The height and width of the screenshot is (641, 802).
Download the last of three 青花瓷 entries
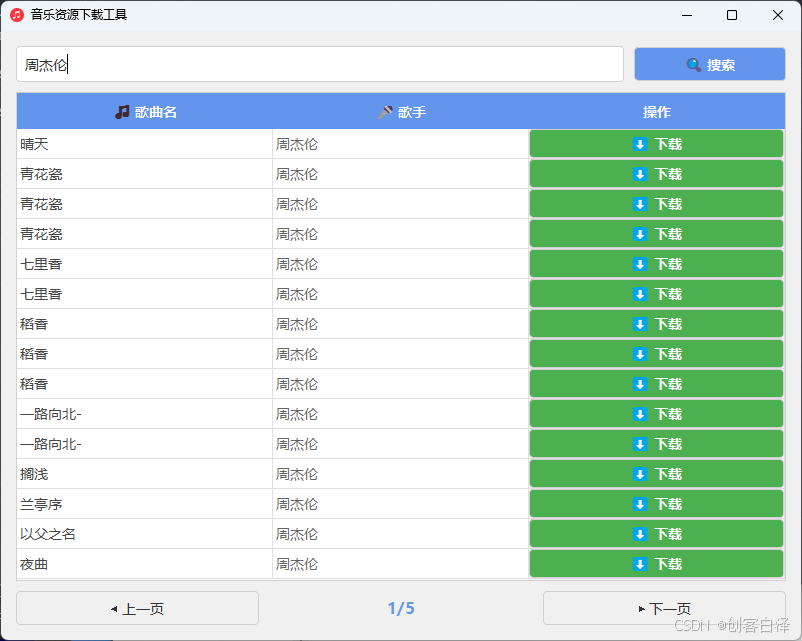click(656, 234)
